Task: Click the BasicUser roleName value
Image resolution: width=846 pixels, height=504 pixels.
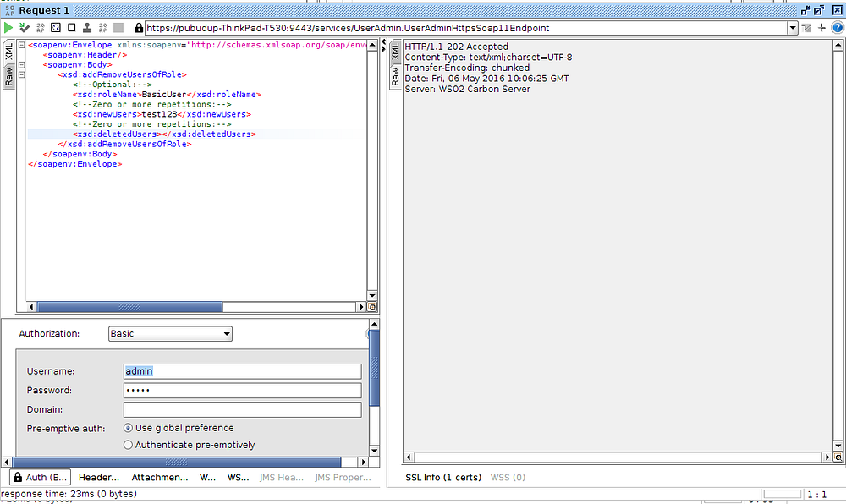Action: [x=164, y=95]
